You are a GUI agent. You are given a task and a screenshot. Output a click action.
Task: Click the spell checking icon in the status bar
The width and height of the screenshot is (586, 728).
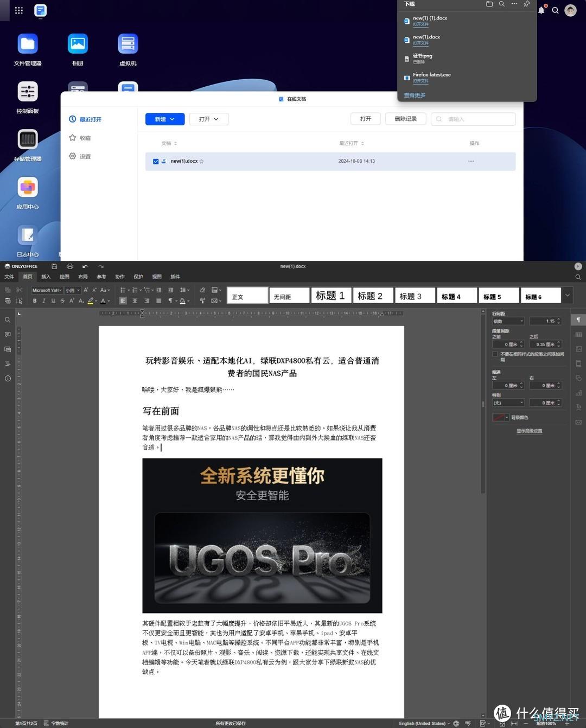[x=468, y=723]
